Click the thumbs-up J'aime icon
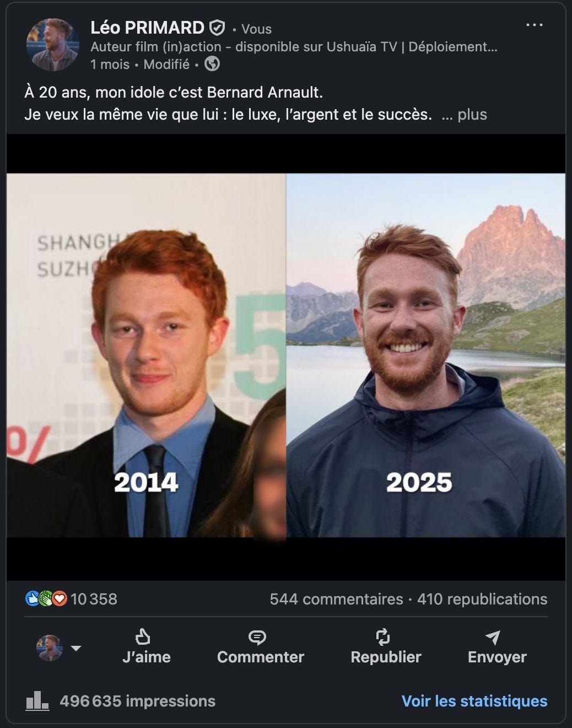The image size is (572, 728). tap(143, 637)
